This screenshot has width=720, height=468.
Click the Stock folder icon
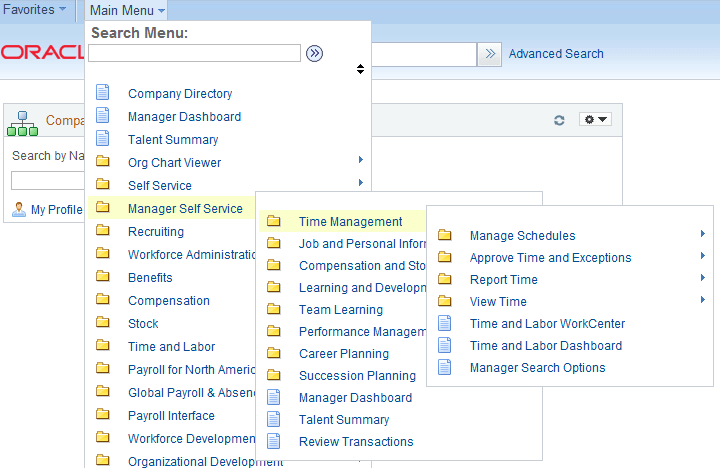tap(102, 321)
